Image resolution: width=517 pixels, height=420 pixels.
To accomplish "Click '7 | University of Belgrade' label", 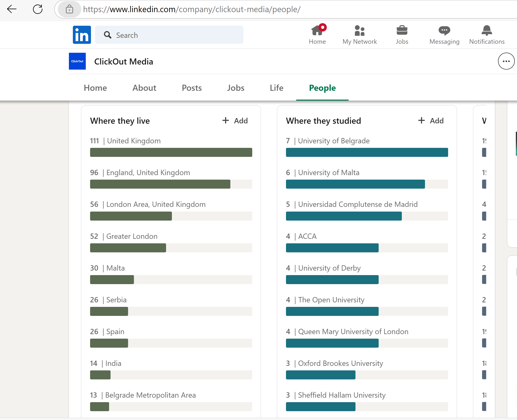I will (x=328, y=141).
